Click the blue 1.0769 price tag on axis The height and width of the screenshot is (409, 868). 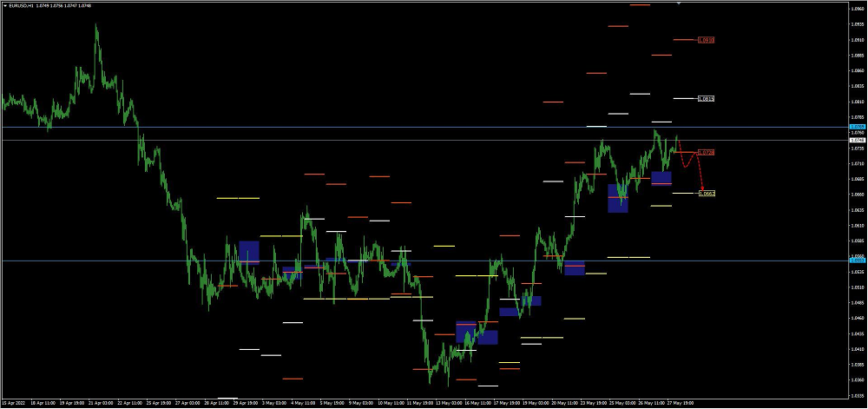[857, 127]
